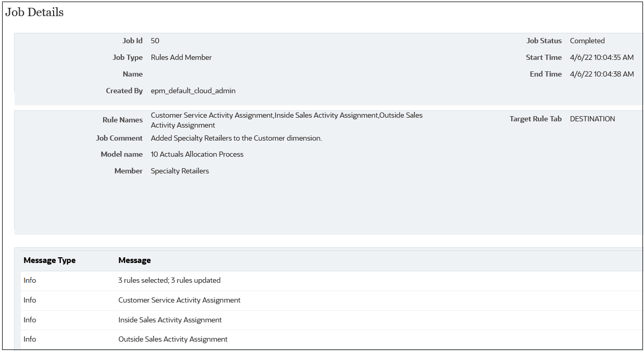Click the Message column header
Screen dimensions: 644x351
tap(135, 260)
